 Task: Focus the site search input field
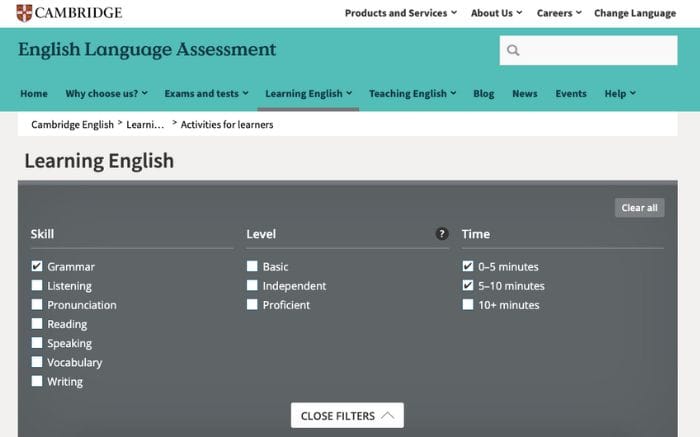[x=588, y=50]
